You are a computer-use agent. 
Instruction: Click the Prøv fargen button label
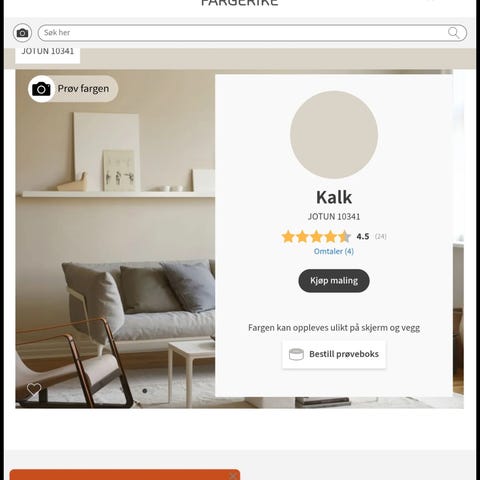(x=83, y=89)
